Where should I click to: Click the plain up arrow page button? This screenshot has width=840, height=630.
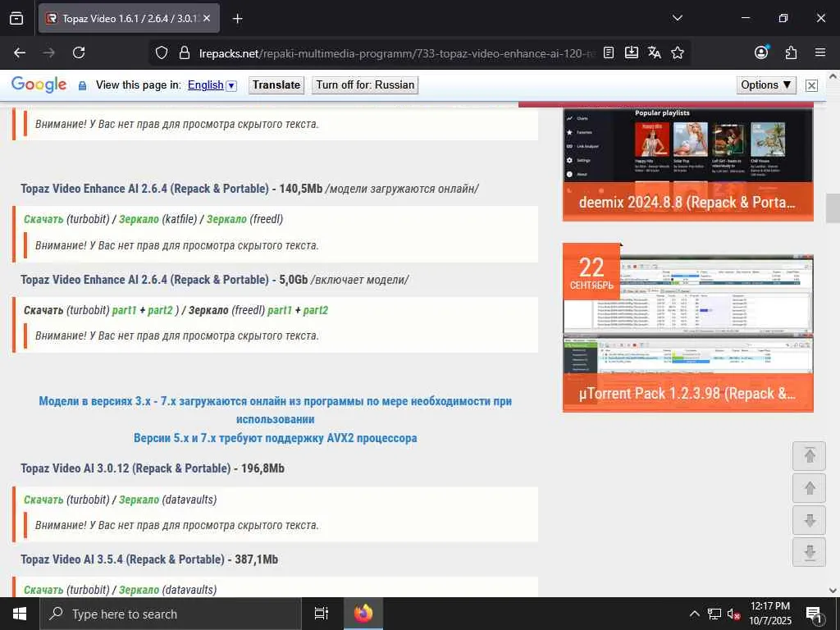pos(810,488)
